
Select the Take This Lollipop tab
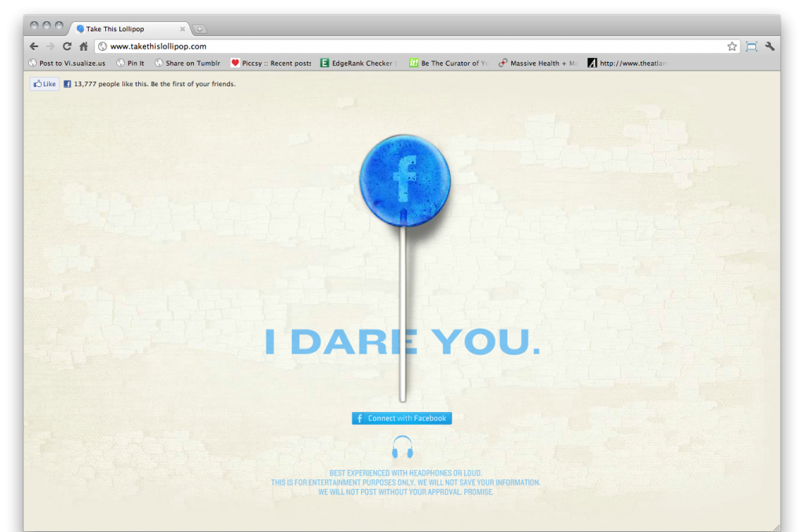tap(131, 29)
